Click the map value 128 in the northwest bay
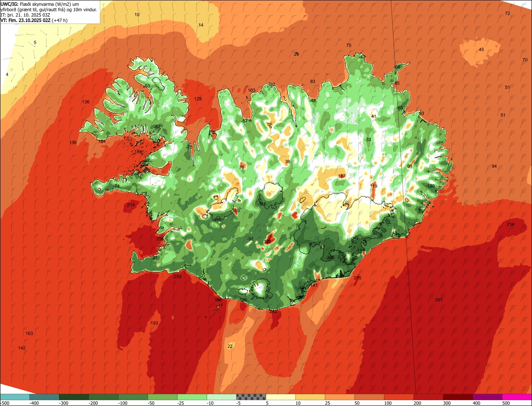Viewport: 532px width, 406px height. click(x=198, y=99)
